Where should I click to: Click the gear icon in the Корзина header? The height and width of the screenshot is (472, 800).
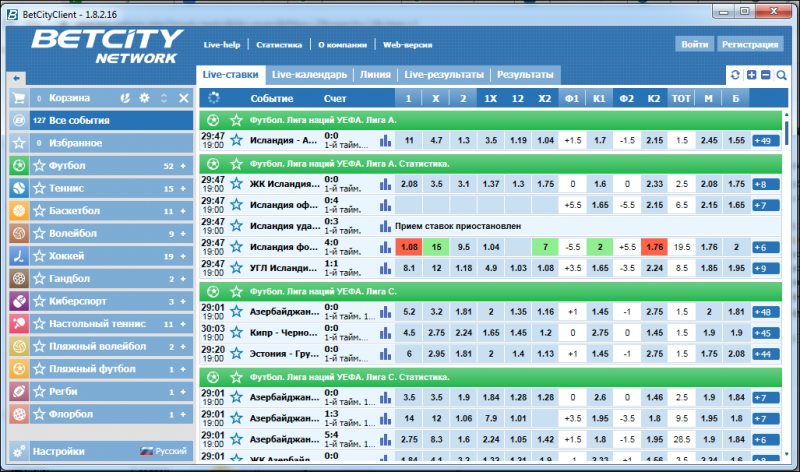tap(145, 98)
